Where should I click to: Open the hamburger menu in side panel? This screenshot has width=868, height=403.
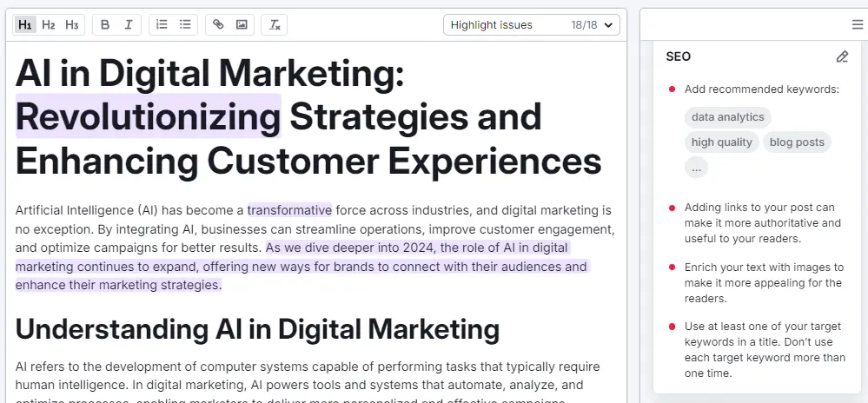tap(858, 25)
